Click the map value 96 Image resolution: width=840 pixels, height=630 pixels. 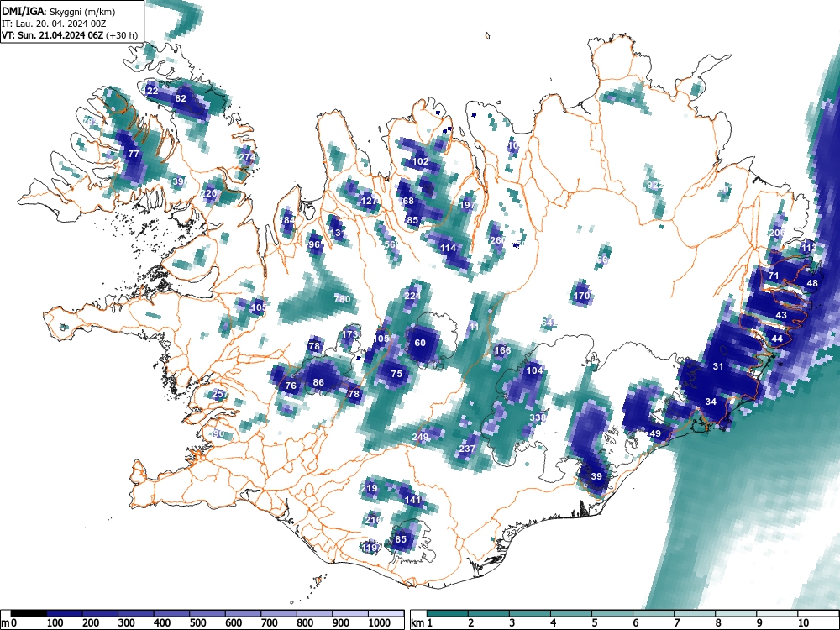(314, 244)
